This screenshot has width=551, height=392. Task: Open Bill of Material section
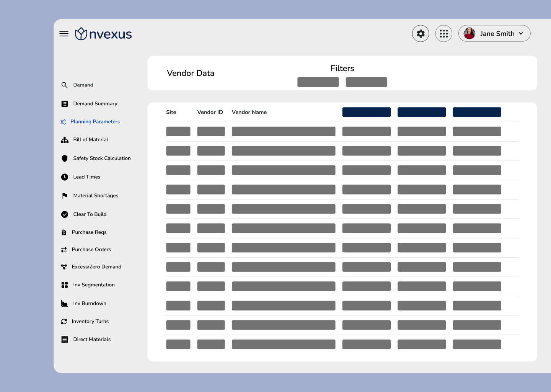pos(91,140)
